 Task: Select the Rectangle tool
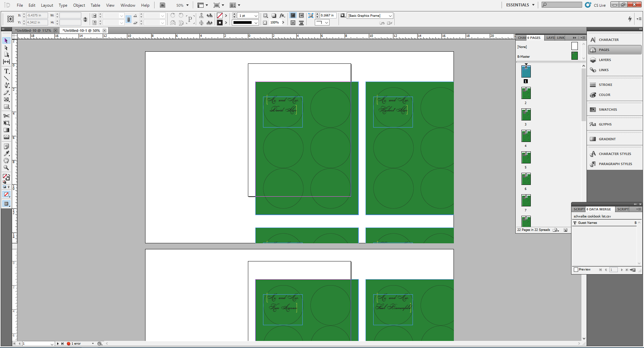coord(6,106)
